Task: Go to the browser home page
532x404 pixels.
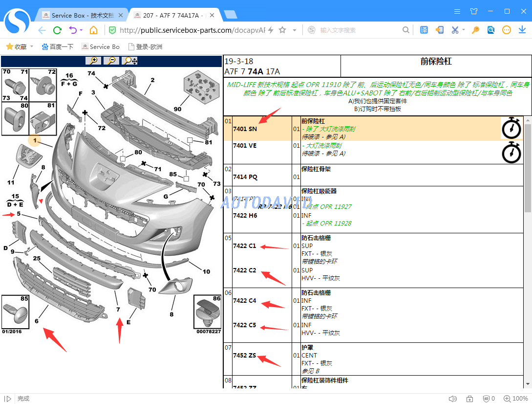Action: pyautogui.click(x=93, y=30)
